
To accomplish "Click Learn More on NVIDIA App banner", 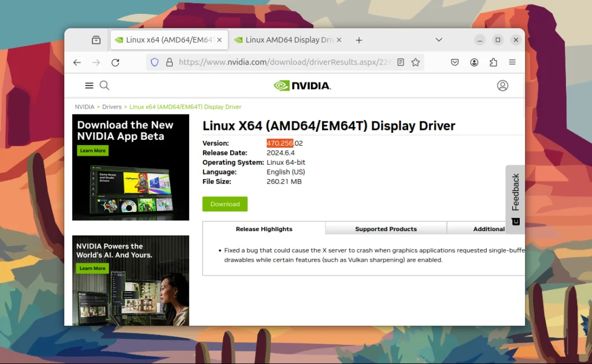I will 93,150.
